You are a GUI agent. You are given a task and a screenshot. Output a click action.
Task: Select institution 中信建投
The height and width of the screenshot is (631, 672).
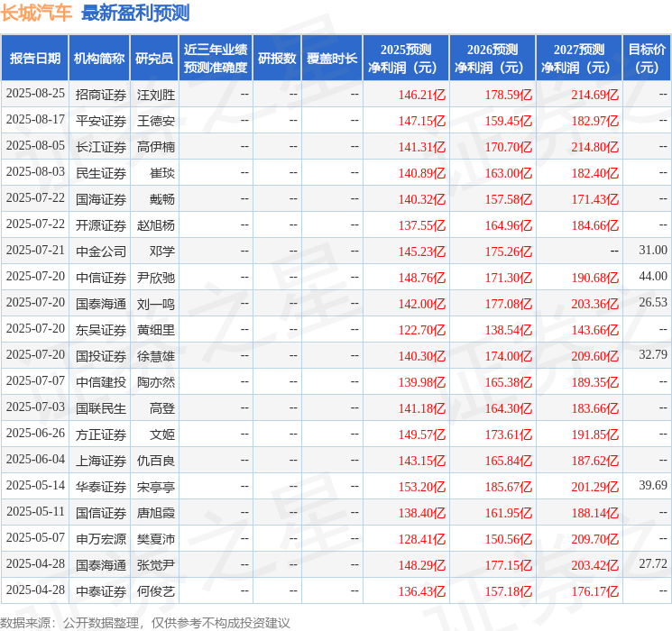101,382
